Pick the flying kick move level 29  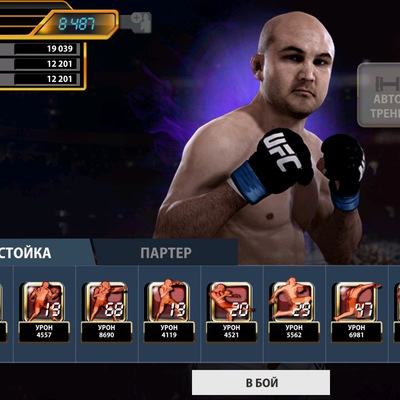click(293, 302)
